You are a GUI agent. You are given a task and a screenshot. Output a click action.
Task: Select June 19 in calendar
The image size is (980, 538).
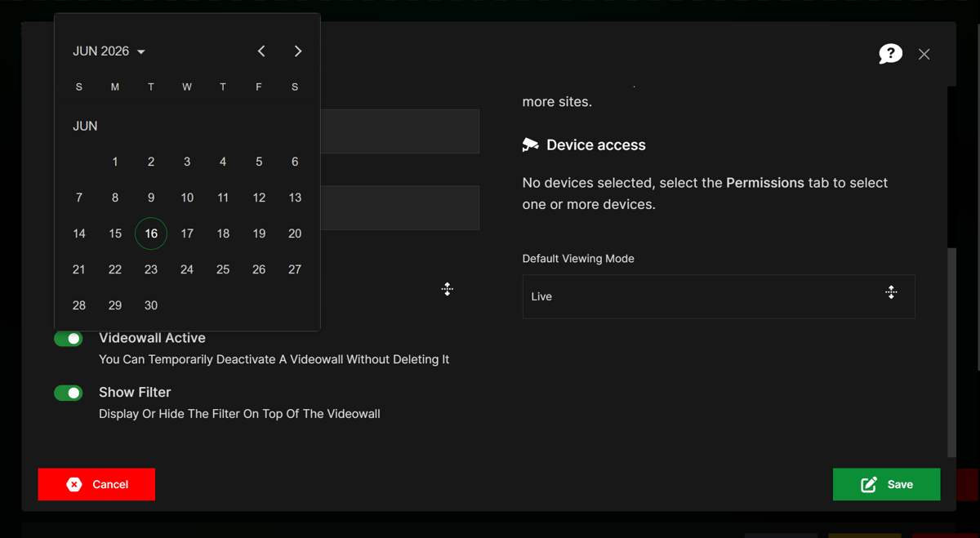(259, 233)
